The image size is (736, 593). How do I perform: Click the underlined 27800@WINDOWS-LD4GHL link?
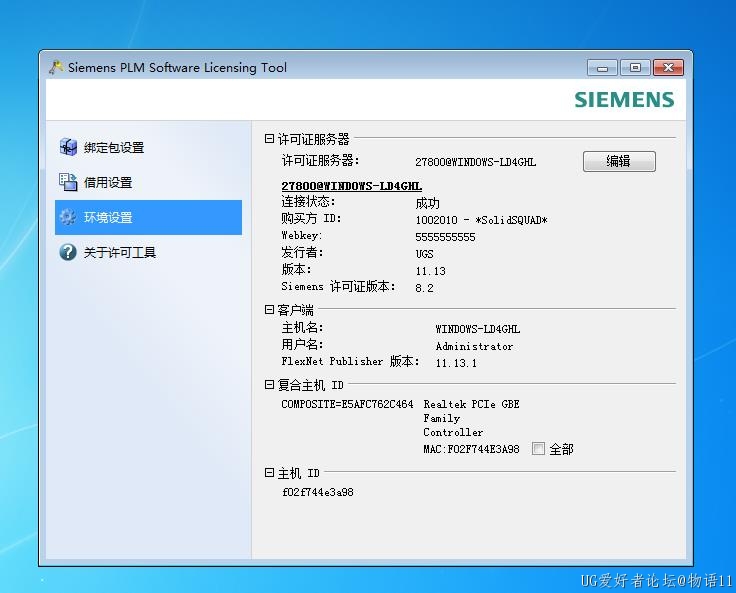pos(352,186)
